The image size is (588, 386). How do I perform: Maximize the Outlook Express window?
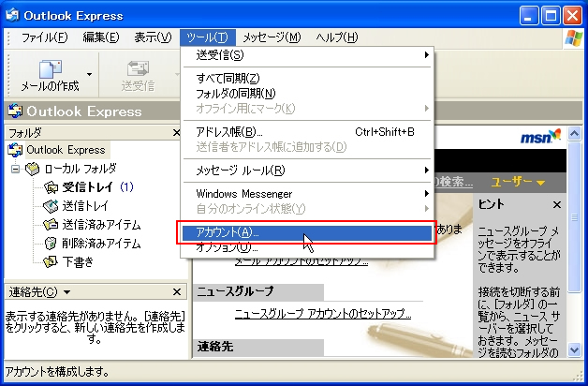(x=551, y=16)
